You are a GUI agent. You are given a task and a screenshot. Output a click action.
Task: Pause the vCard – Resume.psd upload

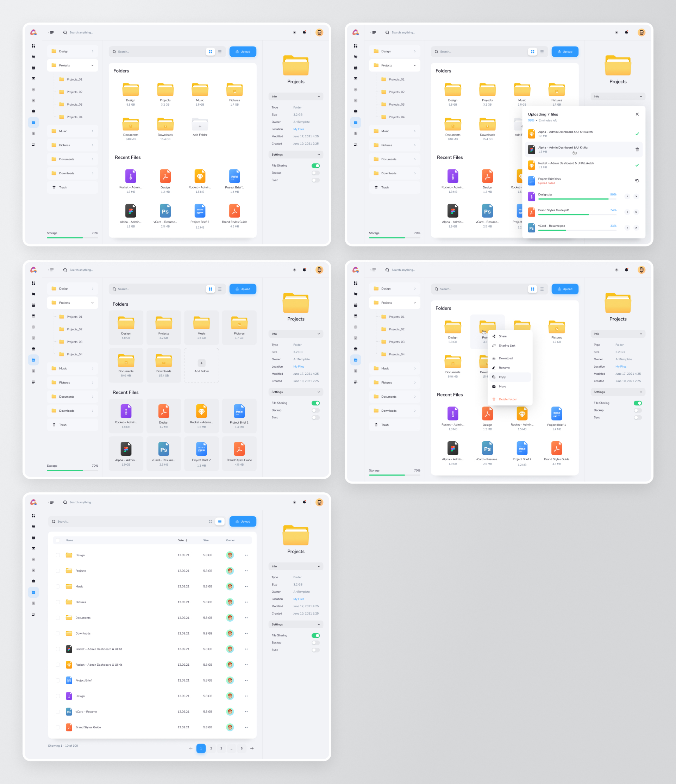tap(627, 228)
